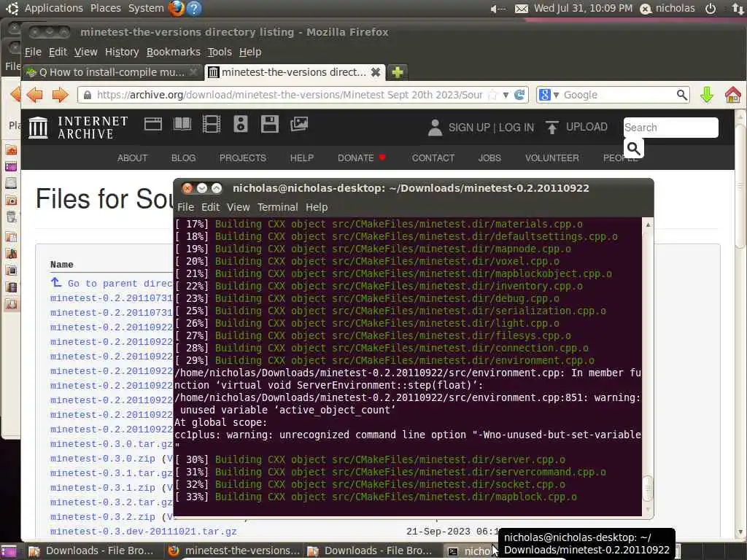Click the terminal vertical scrollbar handle
Image resolution: width=747 pixels, height=560 pixels.
648,488
